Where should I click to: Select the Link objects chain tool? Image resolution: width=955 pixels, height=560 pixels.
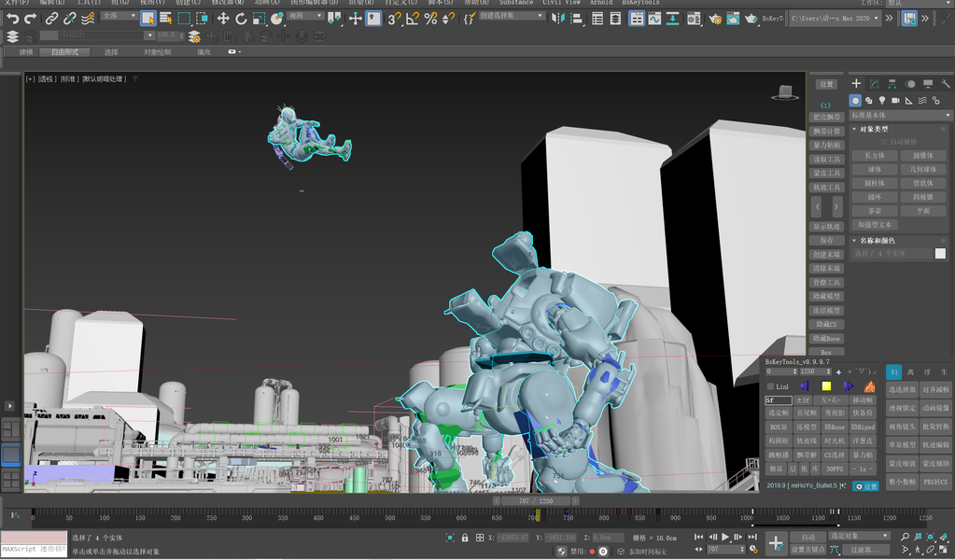point(51,19)
